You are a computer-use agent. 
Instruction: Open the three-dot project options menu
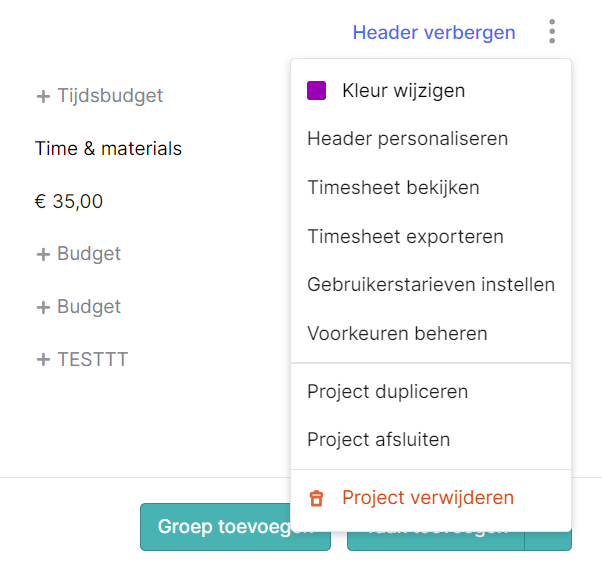coord(552,31)
